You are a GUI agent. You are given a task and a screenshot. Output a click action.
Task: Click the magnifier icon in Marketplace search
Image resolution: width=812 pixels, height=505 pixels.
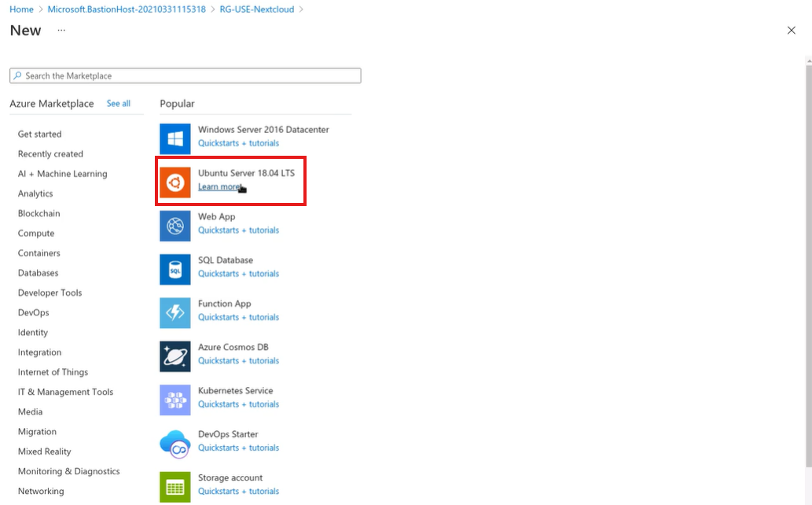[17, 76]
